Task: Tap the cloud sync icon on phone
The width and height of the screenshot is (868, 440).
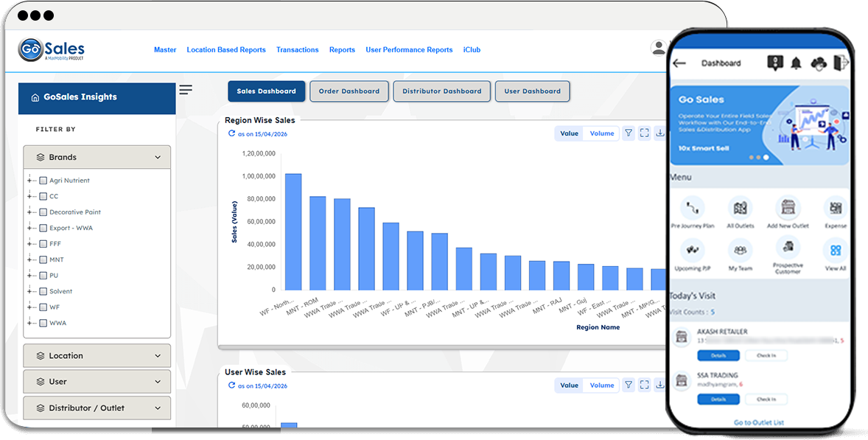Action: 819,63
